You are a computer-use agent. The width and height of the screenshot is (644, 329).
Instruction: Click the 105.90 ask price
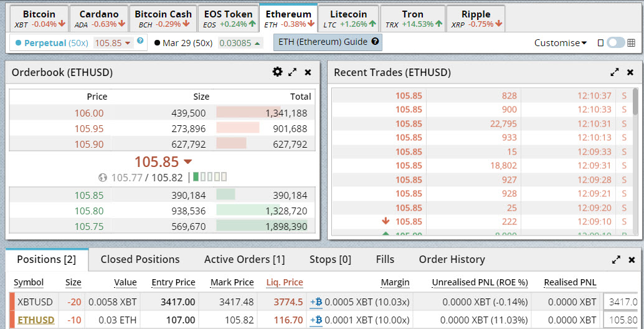(x=89, y=145)
